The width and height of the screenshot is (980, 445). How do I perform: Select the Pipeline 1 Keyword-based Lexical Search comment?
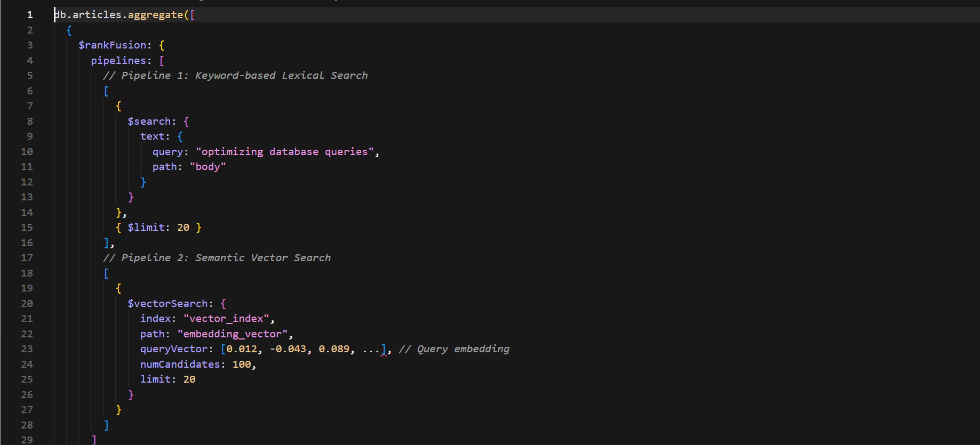coord(235,76)
